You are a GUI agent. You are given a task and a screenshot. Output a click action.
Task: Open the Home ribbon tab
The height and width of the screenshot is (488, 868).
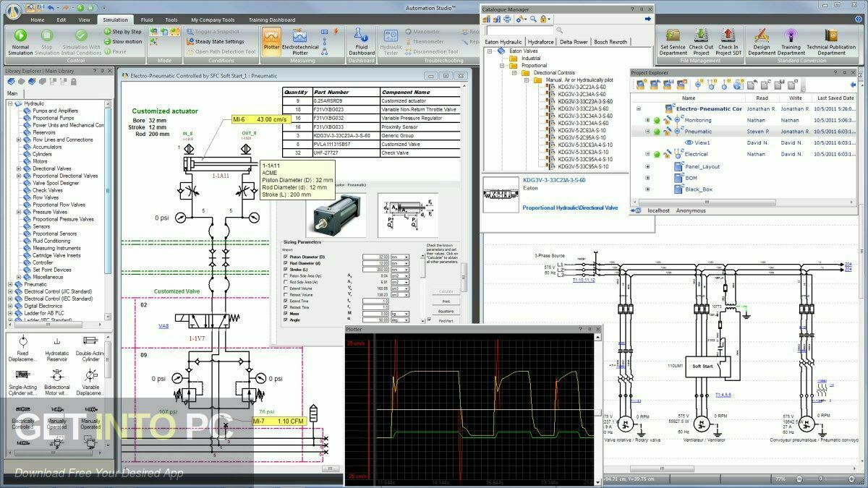point(37,20)
